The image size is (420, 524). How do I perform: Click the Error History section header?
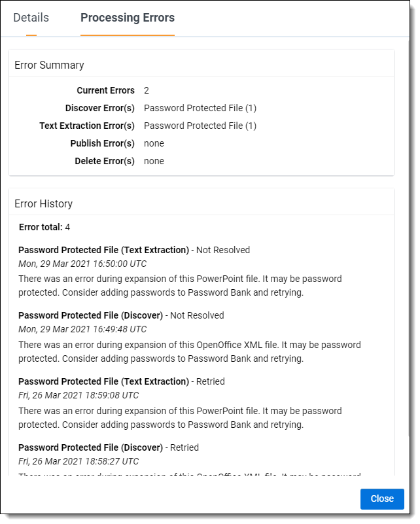(x=43, y=203)
